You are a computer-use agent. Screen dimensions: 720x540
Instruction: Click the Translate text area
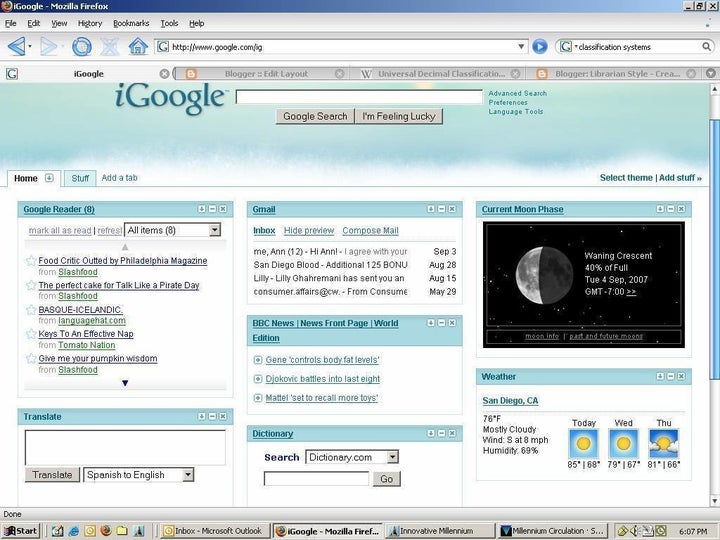pos(125,448)
